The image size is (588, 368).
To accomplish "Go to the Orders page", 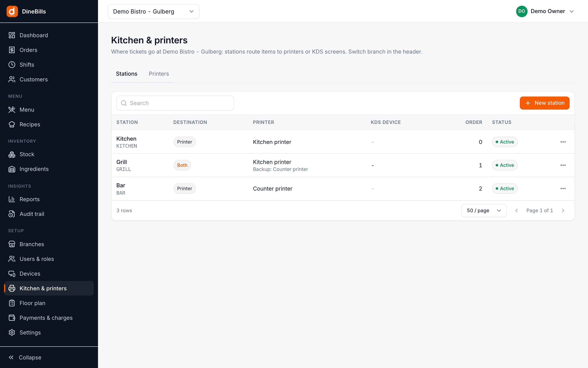I will coord(49,50).
